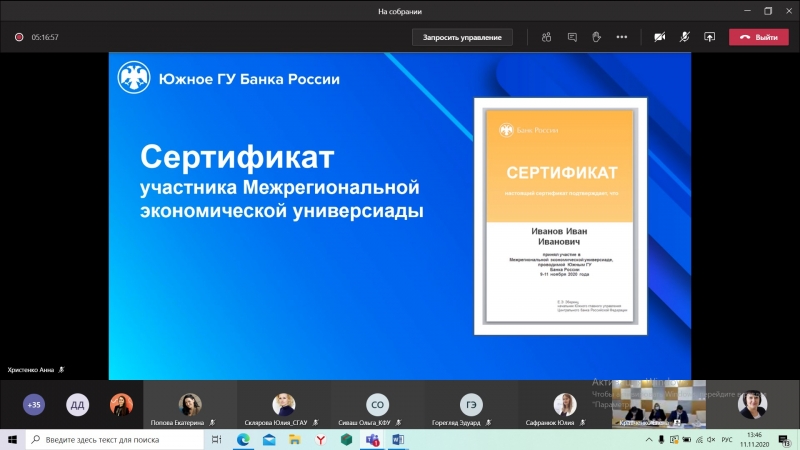Open File Explorer from taskbar
800x450 pixels.
(x=294, y=439)
